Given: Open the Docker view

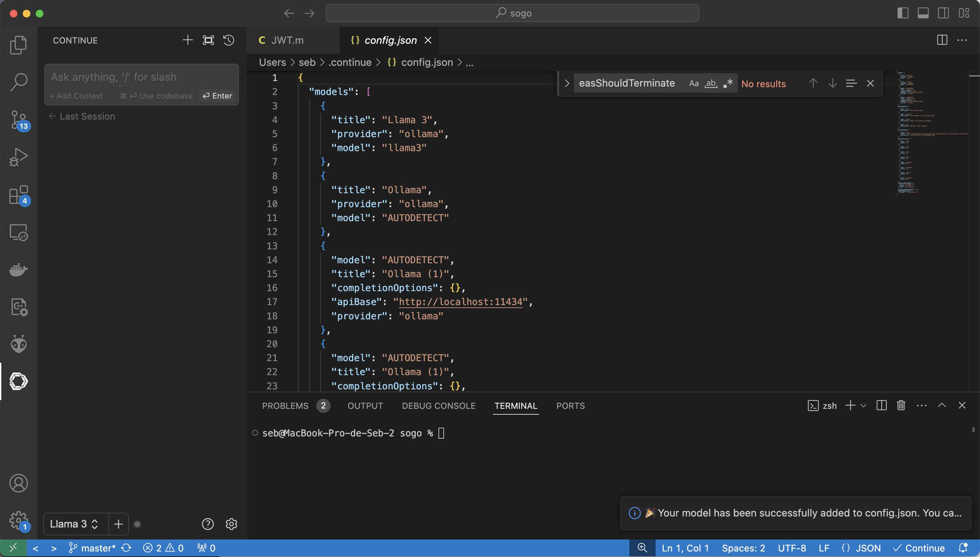Looking at the screenshot, I should (x=18, y=270).
